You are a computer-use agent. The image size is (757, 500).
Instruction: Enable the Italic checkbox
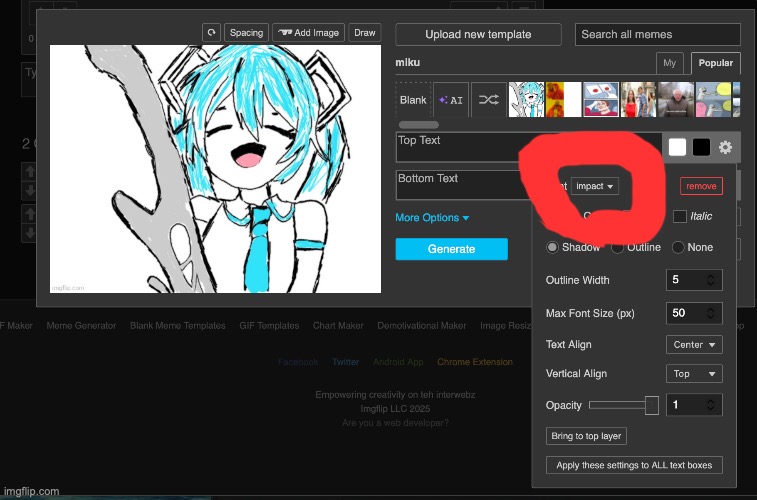pos(680,216)
